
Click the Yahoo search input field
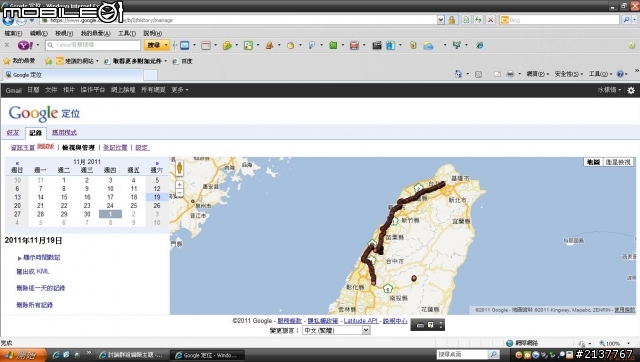(93, 45)
